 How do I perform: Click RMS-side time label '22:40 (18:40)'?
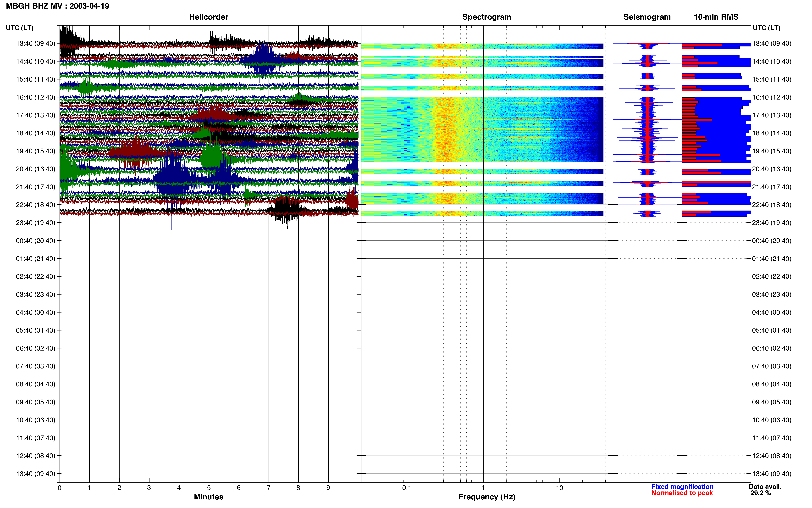[x=772, y=205]
